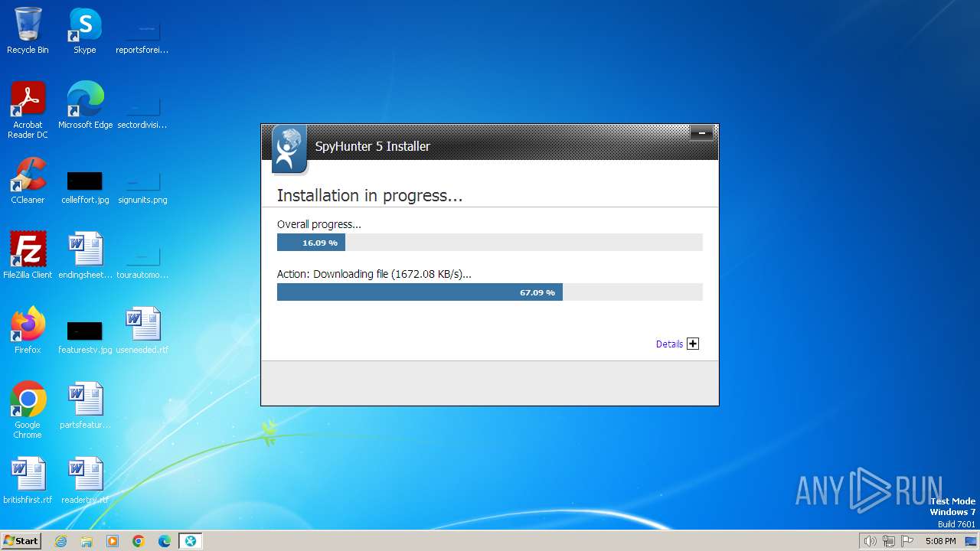The image size is (980, 551).
Task: Open Edge from the taskbar
Action: pos(165,541)
